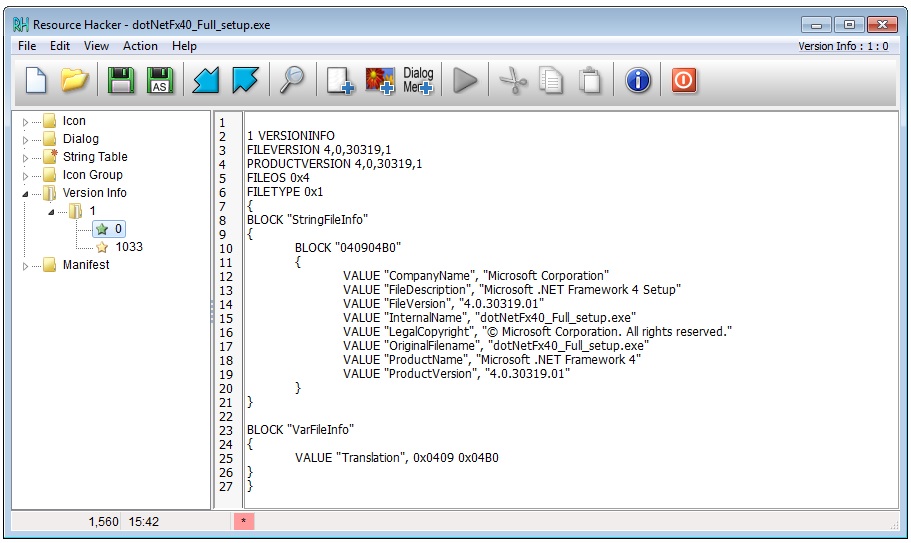Compile the script with play button
Viewport: 911px width, 543px height.
465,80
